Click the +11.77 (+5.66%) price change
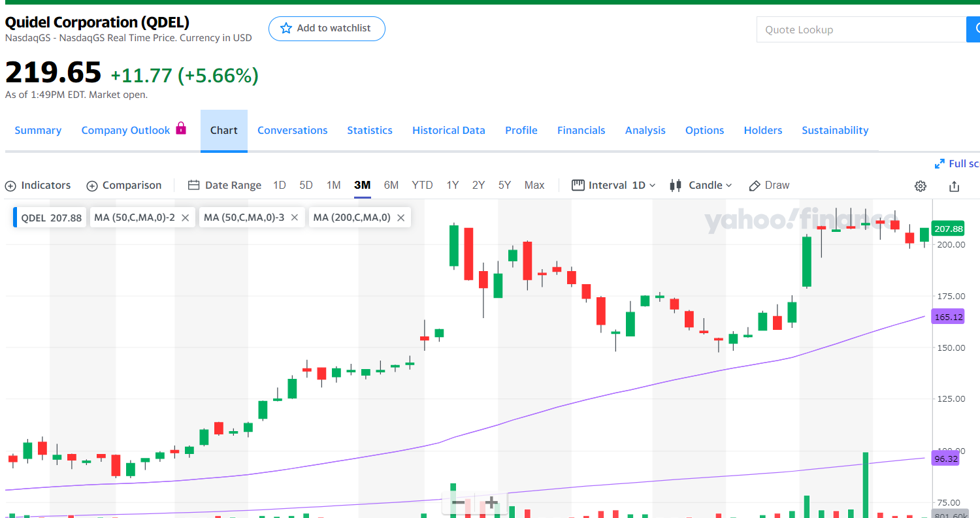Screen dimensions: 980x518 [184, 76]
